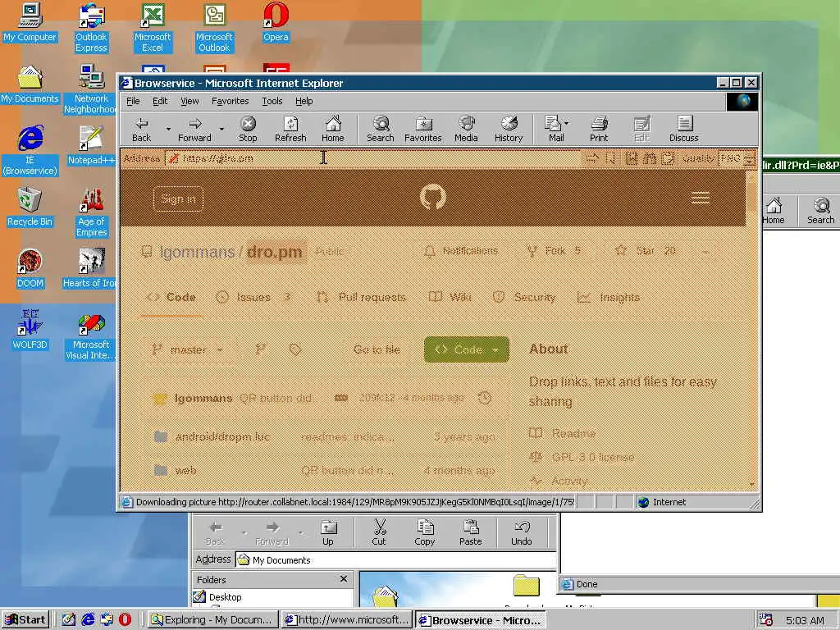Open the Forward button history dropdown arrow
The width and height of the screenshot is (840, 630).
pos(221,129)
